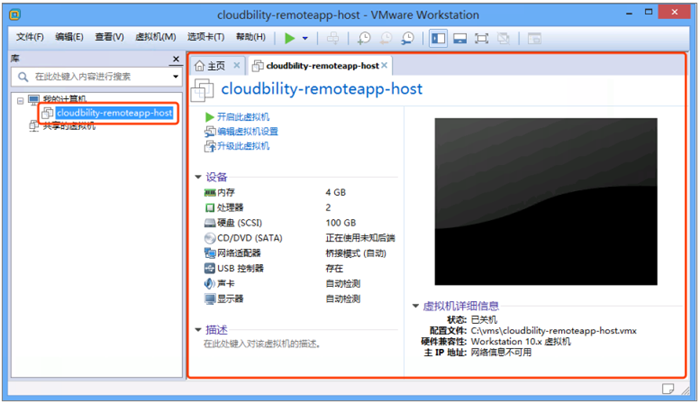Select the 硬盘 (SCSI) device
Image resolution: width=700 pixels, height=404 pixels.
[x=236, y=222]
